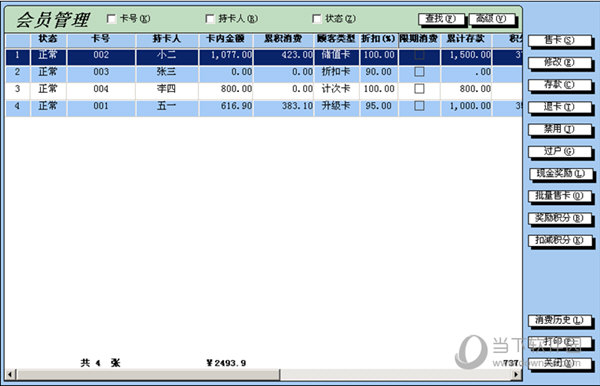Check 限期消费 box for card 003
The height and width of the screenshot is (386, 600).
coord(419,72)
